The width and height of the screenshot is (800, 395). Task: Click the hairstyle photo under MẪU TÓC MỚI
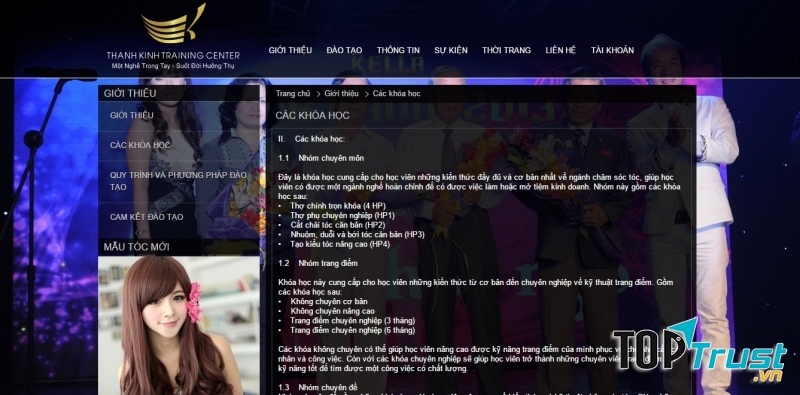(179, 325)
